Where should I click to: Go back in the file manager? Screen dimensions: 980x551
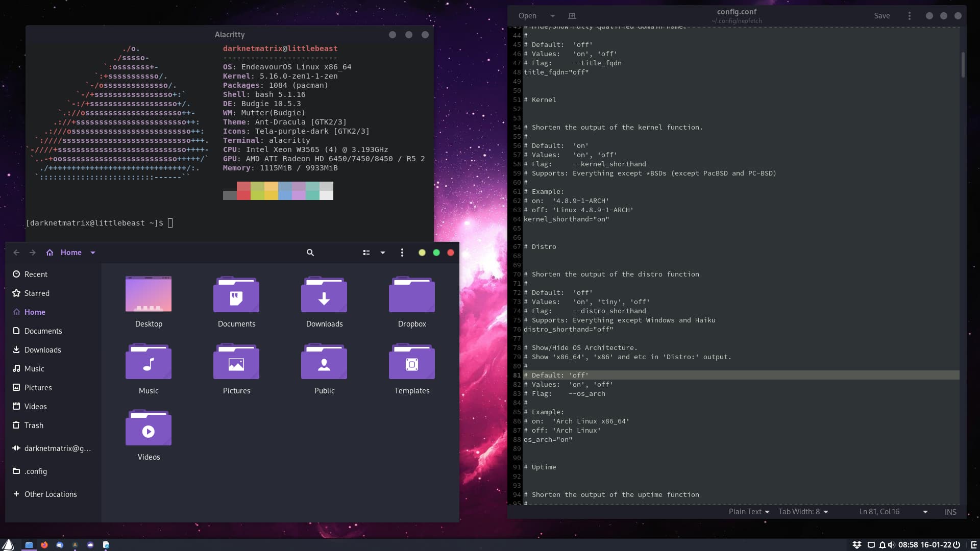click(x=16, y=253)
